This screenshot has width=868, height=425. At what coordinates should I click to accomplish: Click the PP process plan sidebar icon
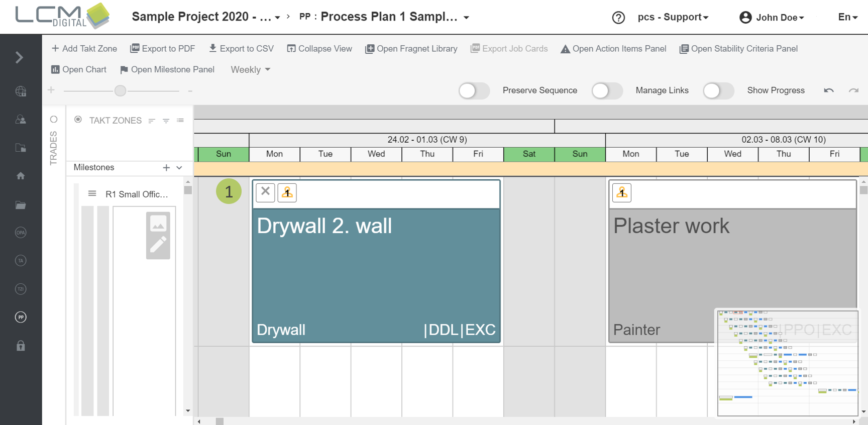21,317
